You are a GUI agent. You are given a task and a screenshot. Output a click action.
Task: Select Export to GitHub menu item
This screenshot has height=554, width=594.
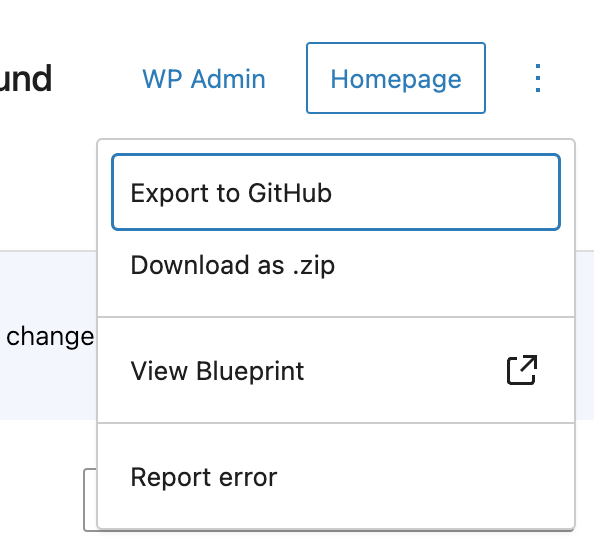pos(336,192)
